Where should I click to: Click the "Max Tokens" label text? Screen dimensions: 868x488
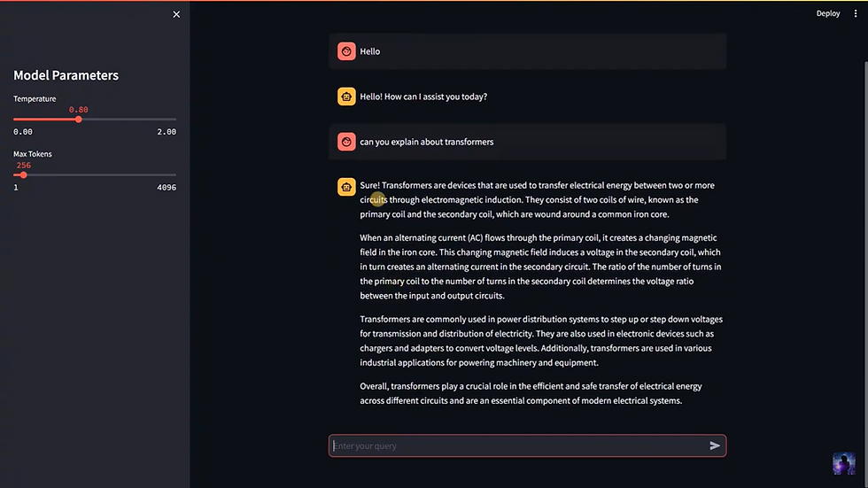(x=33, y=154)
